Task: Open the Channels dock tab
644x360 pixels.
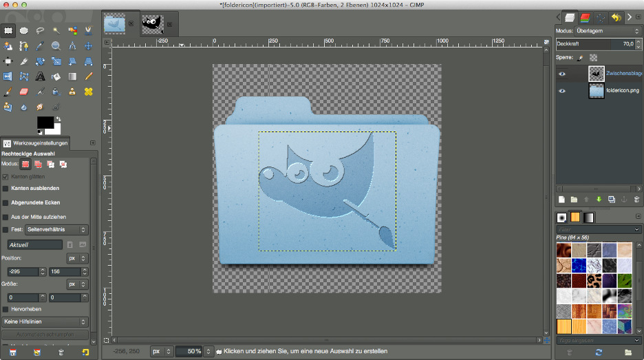Action: [586, 17]
